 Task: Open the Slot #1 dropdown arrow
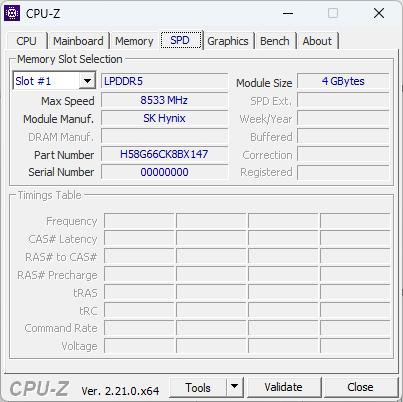tap(87, 81)
